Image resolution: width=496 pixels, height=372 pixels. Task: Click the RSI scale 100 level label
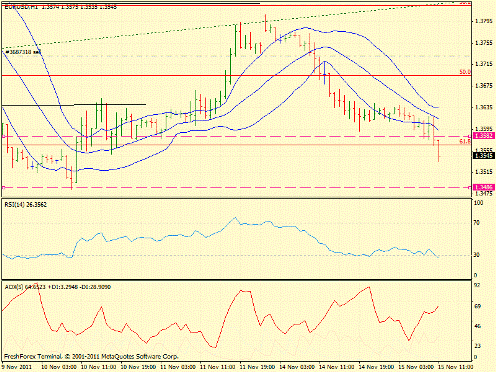click(x=479, y=203)
